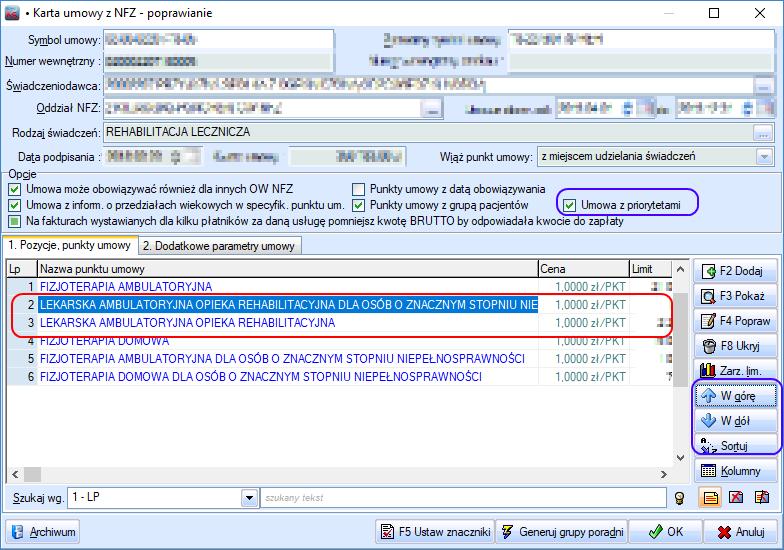784x550 pixels.
Task: Click the 'Lp' column header
Action: pos(22,269)
